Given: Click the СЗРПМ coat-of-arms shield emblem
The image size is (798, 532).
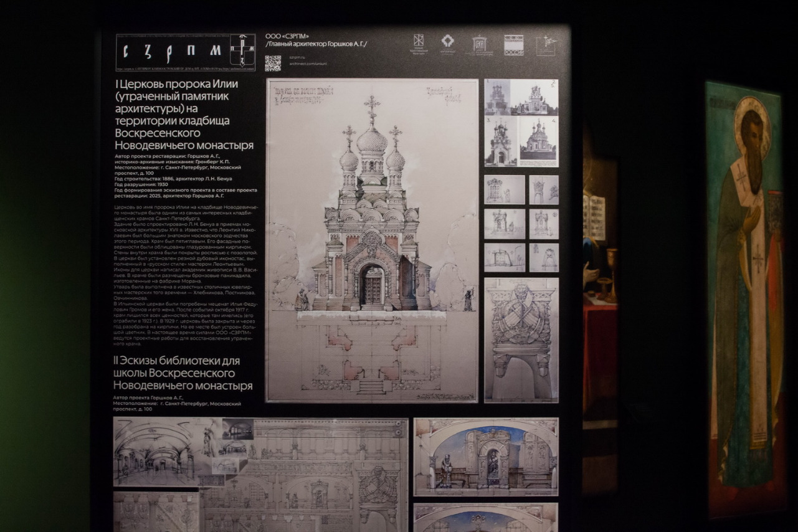Looking at the screenshot, I should tap(242, 51).
